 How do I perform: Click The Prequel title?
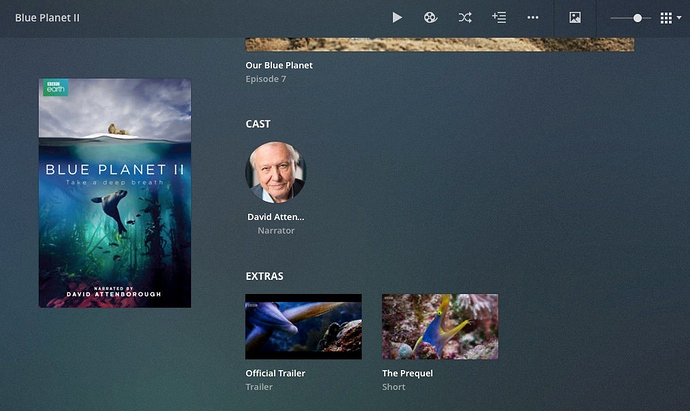pos(407,373)
